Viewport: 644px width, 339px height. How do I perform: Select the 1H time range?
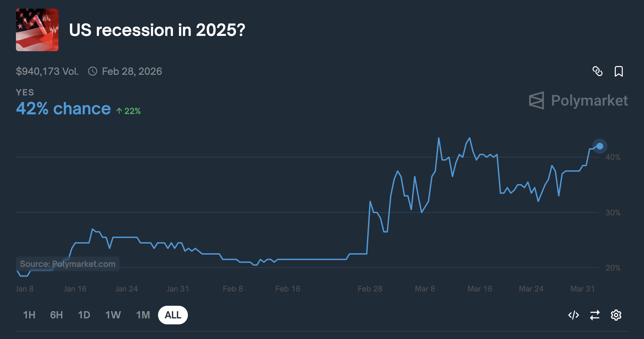pos(29,315)
